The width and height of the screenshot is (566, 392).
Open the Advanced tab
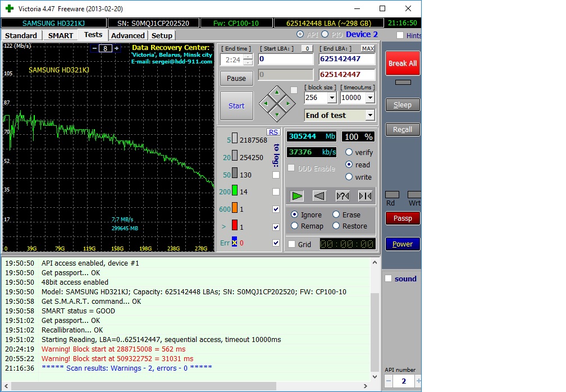coord(127,35)
